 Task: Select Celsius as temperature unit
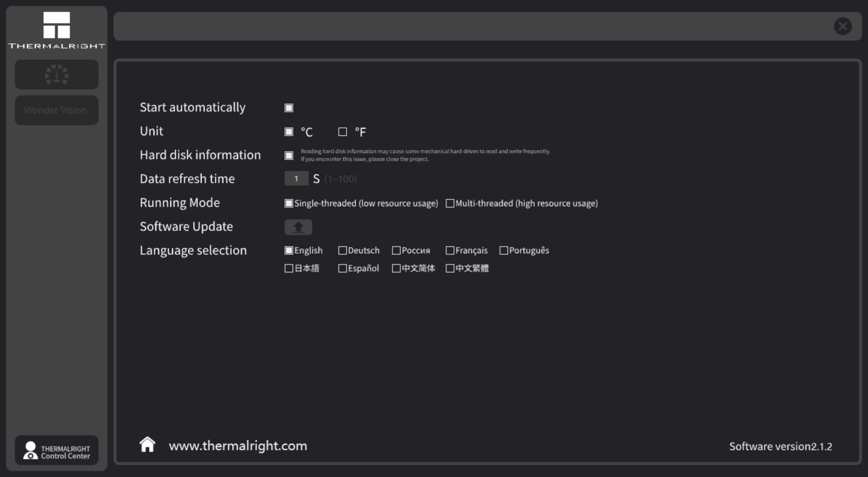click(x=289, y=132)
